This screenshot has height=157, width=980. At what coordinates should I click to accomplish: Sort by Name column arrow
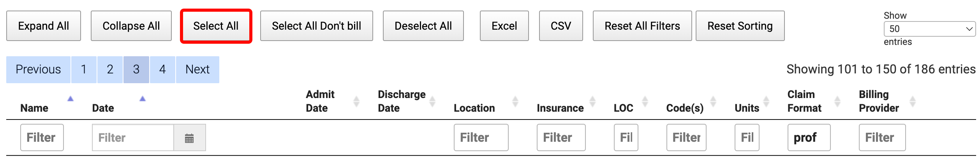point(71,99)
